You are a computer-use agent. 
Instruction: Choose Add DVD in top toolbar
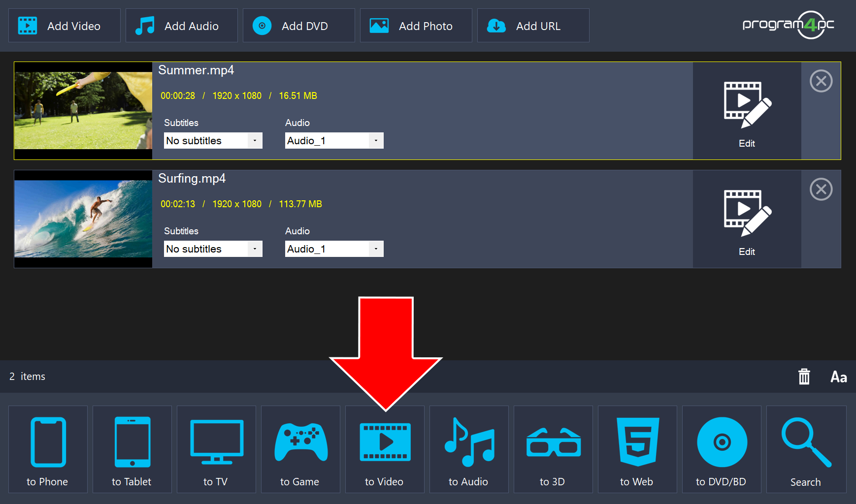click(x=299, y=26)
